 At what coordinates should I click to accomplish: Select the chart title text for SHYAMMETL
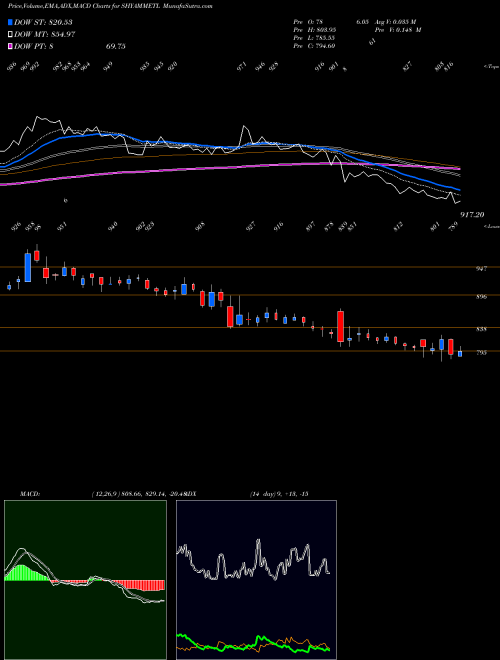coord(110,6)
